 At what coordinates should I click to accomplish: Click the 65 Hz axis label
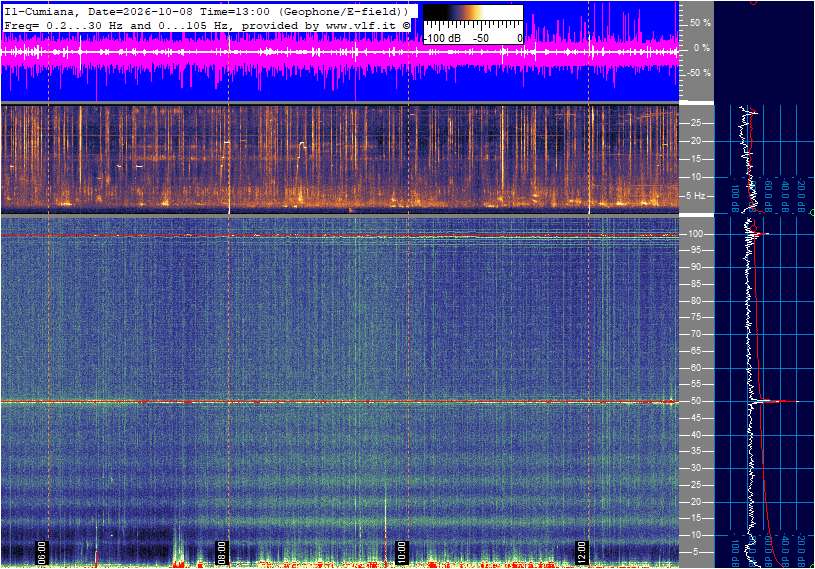click(x=695, y=351)
